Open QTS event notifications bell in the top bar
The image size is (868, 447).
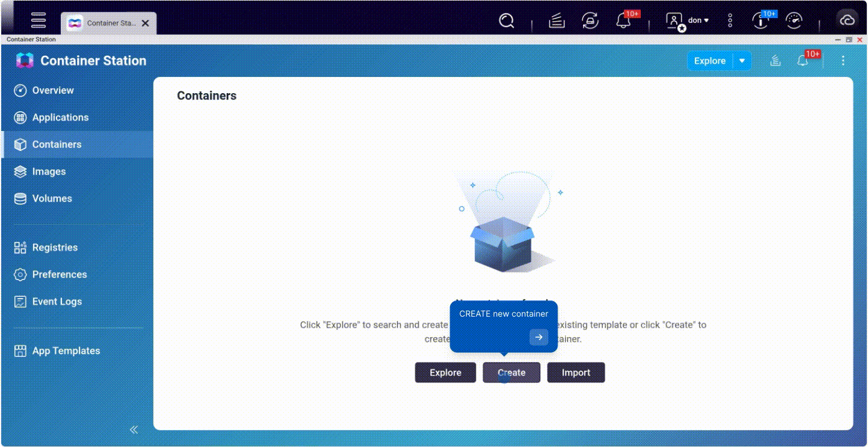tap(623, 20)
